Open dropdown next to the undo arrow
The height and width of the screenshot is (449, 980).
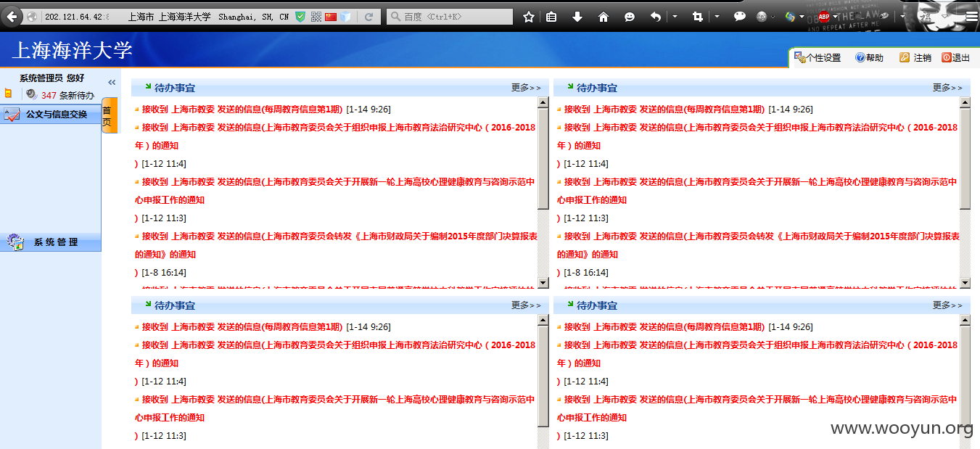click(675, 16)
